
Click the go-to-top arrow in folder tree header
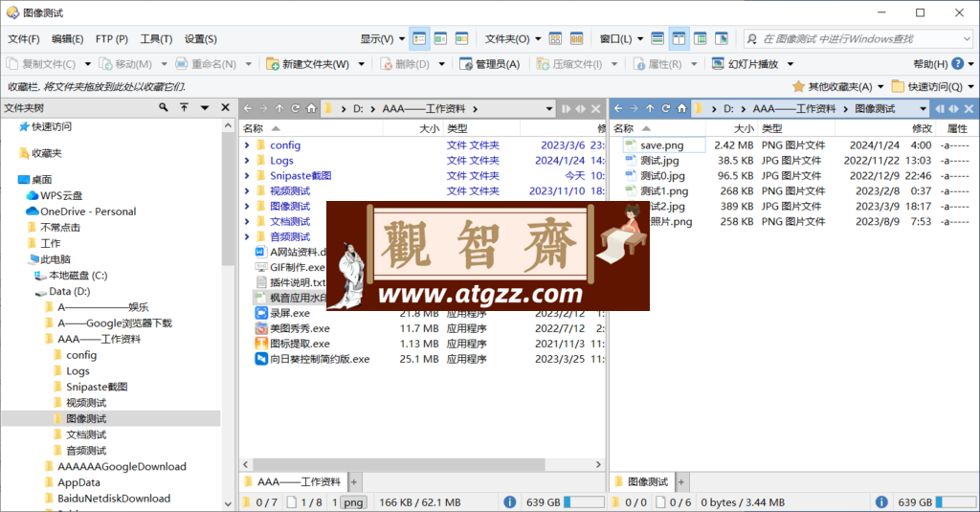coord(185,107)
